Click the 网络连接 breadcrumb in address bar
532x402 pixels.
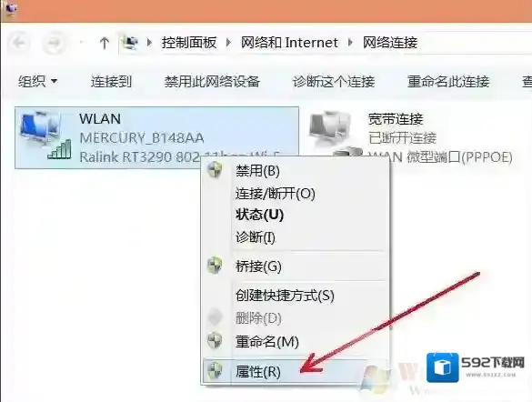(390, 43)
